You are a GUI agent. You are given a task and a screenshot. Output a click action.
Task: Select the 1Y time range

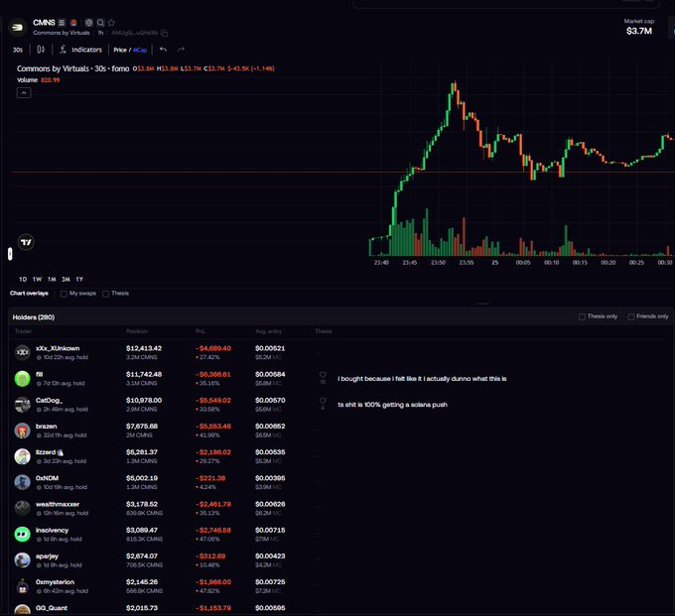click(x=79, y=279)
